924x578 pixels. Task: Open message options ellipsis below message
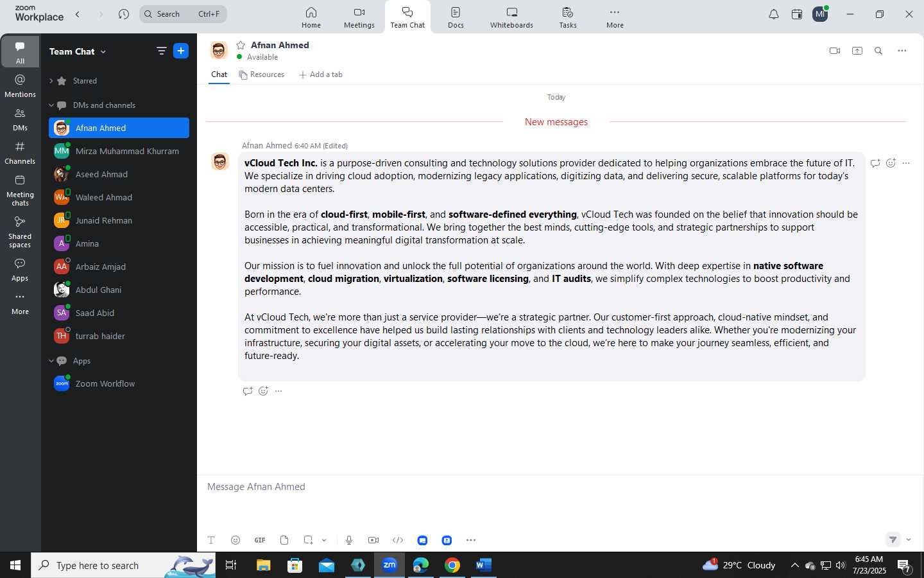point(278,391)
